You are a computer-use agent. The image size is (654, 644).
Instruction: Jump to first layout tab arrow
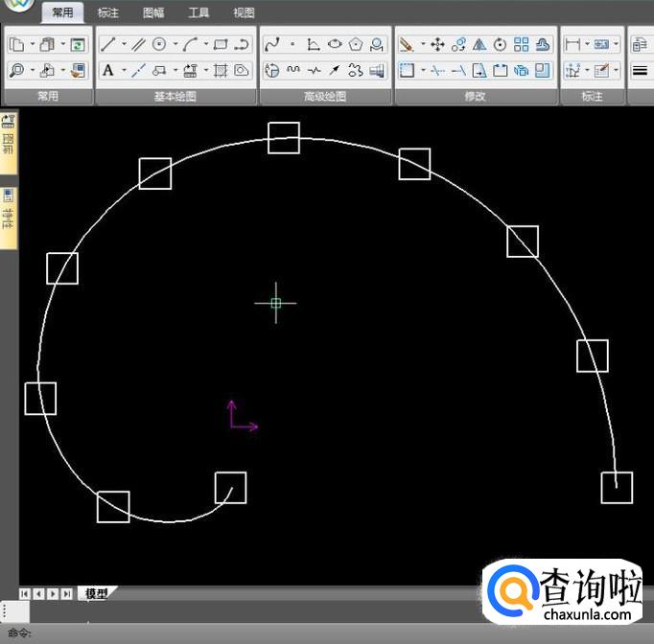coord(25,594)
